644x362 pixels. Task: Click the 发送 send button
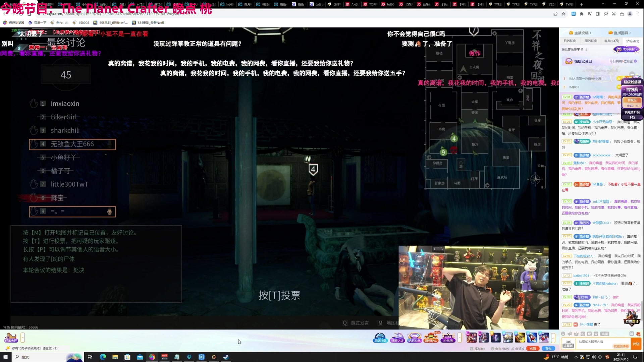coord(636,344)
